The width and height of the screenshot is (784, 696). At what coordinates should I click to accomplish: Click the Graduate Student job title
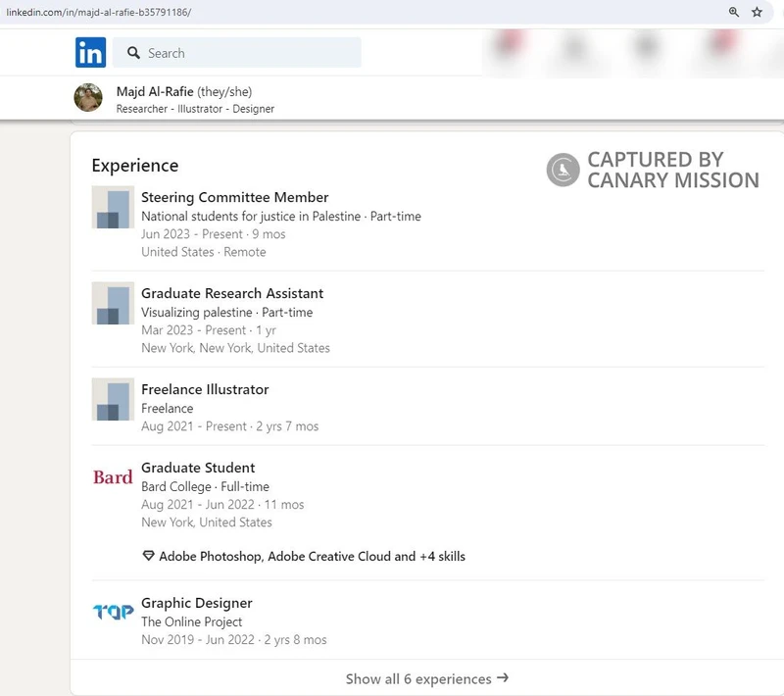(x=198, y=468)
